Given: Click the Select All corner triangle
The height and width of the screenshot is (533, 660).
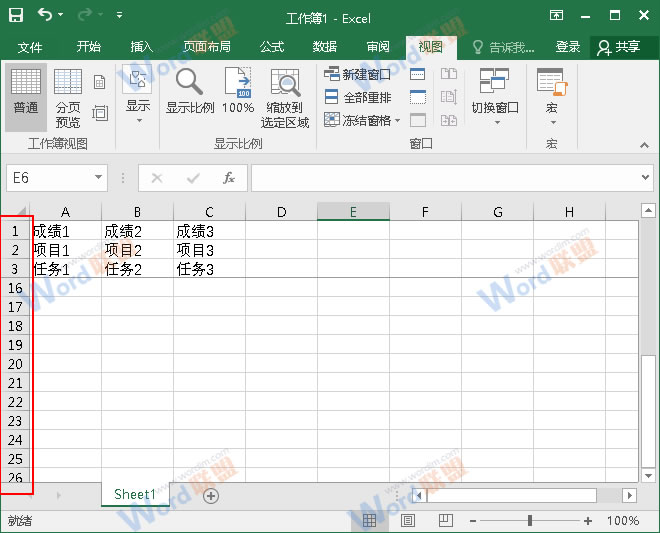Looking at the screenshot, I should click(x=20, y=211).
